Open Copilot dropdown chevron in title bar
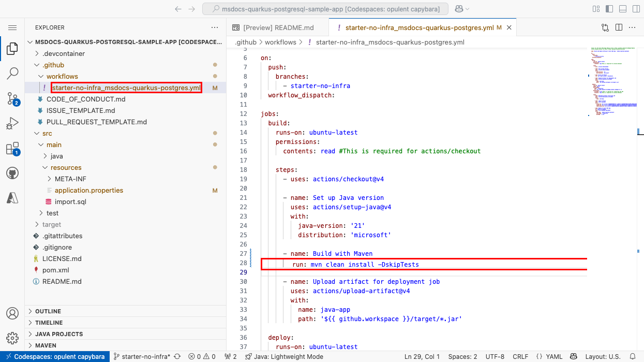Image resolution: width=644 pixels, height=362 pixels. pos(468,9)
